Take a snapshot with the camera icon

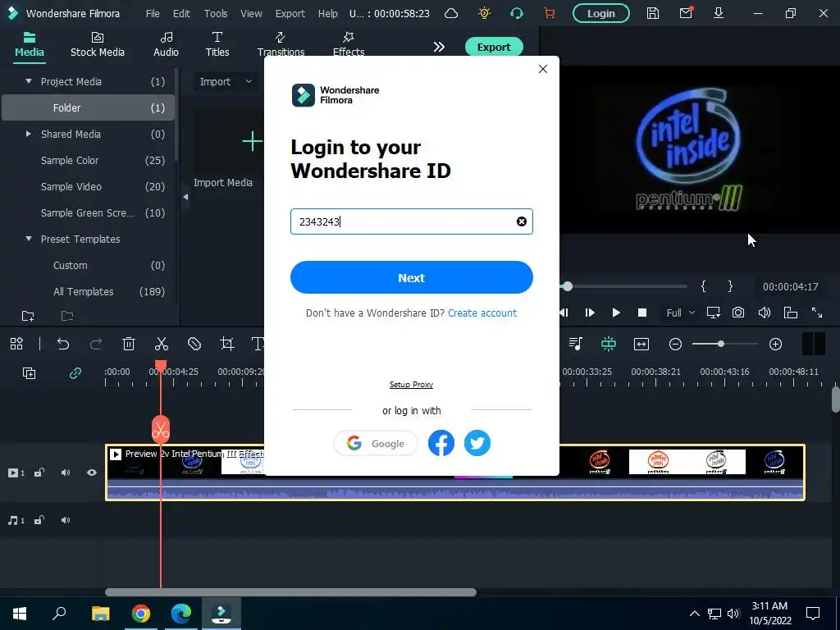click(738, 313)
